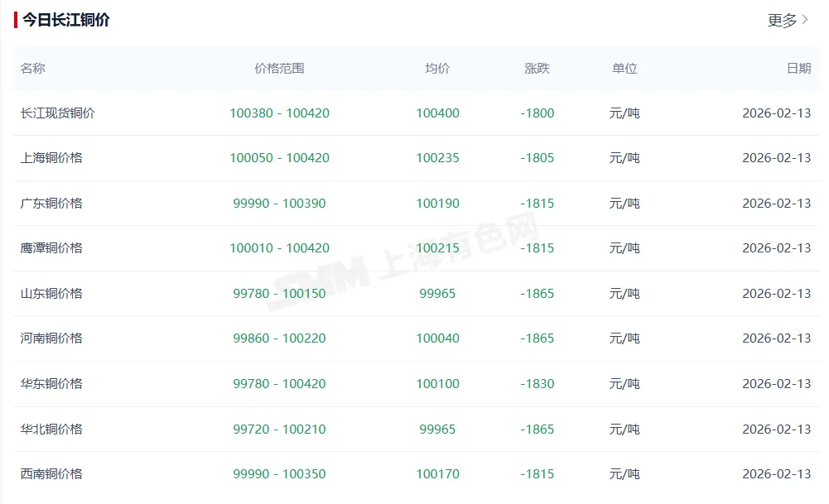Open 西南铜价格 row name

[51, 474]
